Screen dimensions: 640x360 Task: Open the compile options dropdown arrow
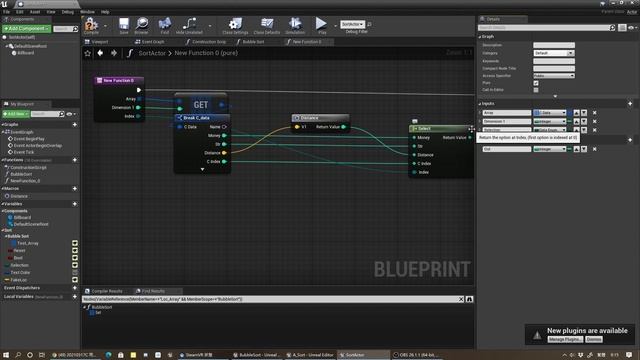(x=105, y=26)
